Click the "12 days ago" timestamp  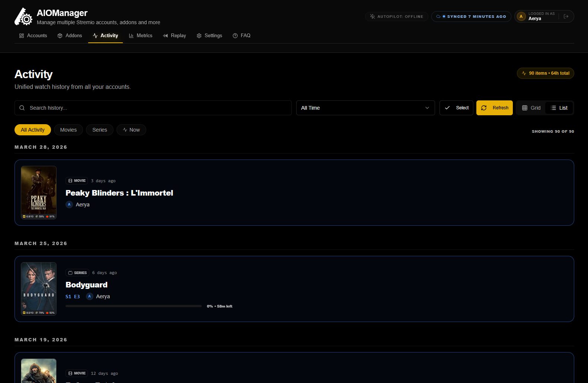point(105,373)
